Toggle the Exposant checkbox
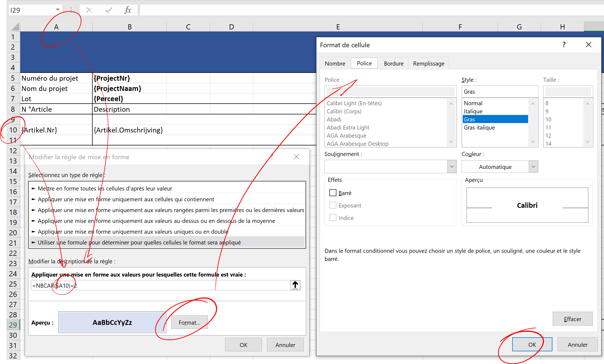This screenshot has width=604, height=364. (x=333, y=205)
